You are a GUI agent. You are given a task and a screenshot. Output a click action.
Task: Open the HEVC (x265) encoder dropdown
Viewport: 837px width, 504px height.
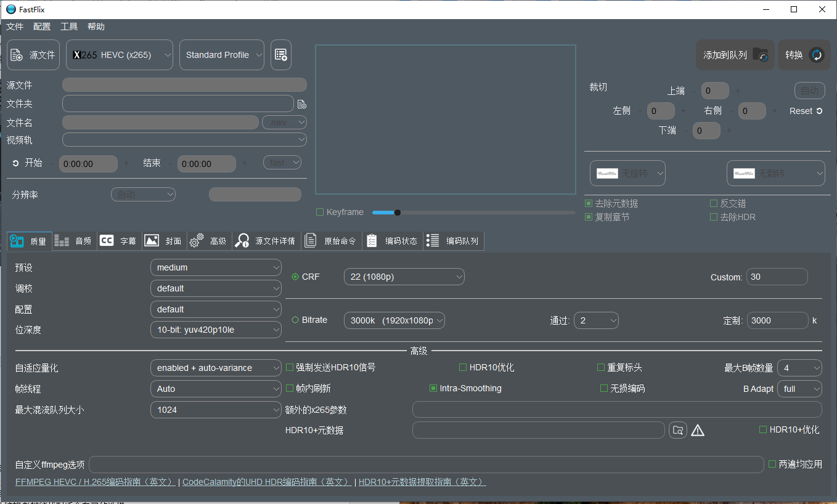(120, 55)
